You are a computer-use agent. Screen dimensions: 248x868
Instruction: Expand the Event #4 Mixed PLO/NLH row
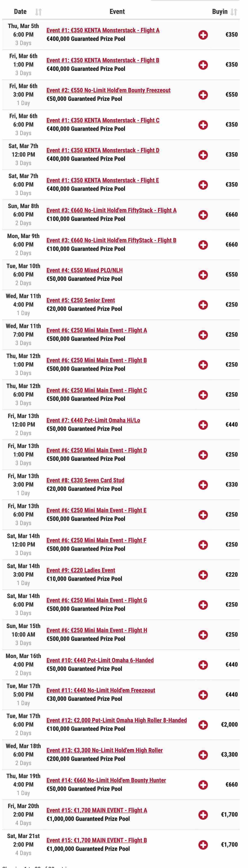point(203,275)
